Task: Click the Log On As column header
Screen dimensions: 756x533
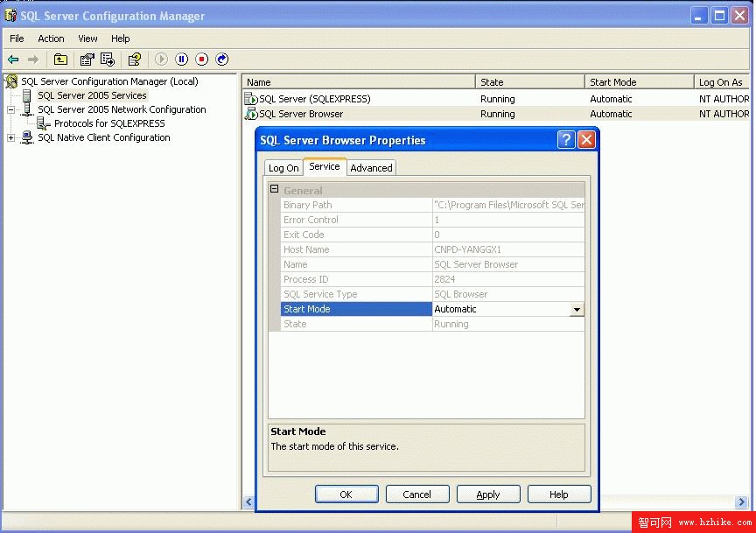Action: pos(722,82)
